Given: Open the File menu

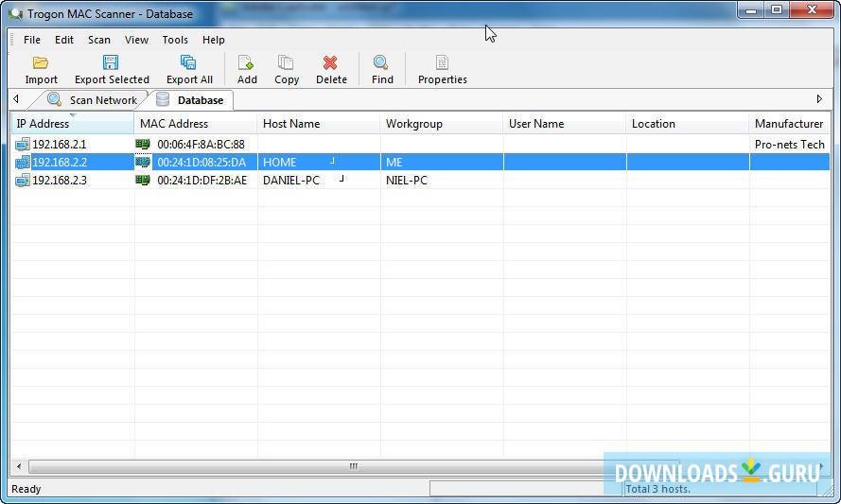Looking at the screenshot, I should click(31, 40).
